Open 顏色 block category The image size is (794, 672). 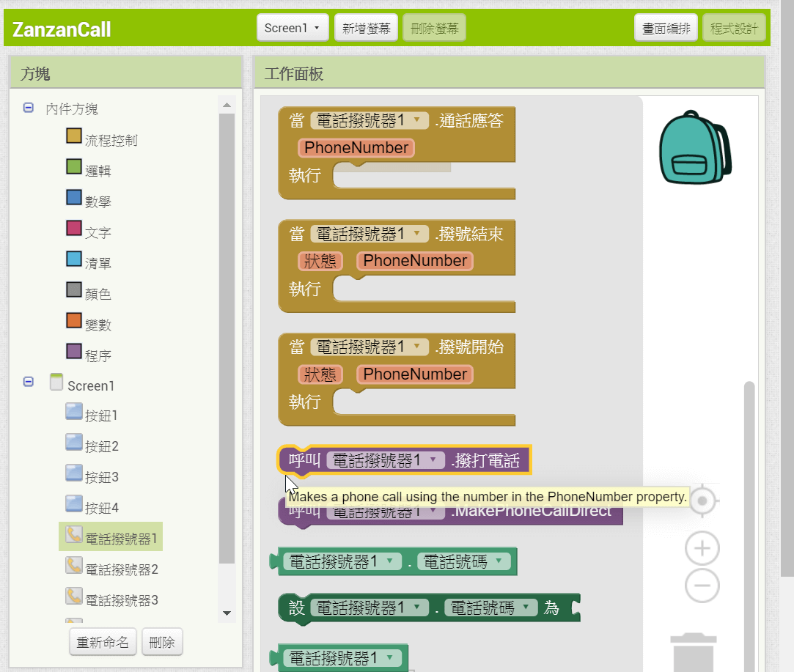89,293
